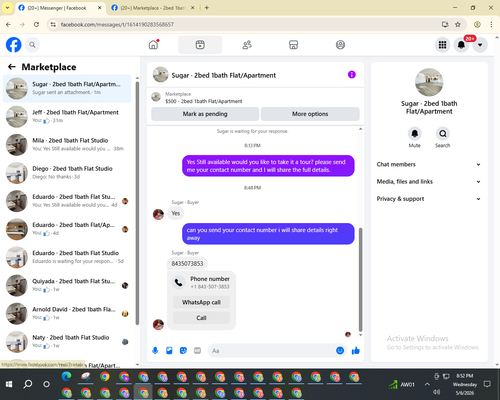Click Mark as pending button
Screen dimensions: 500x400
tap(205, 114)
